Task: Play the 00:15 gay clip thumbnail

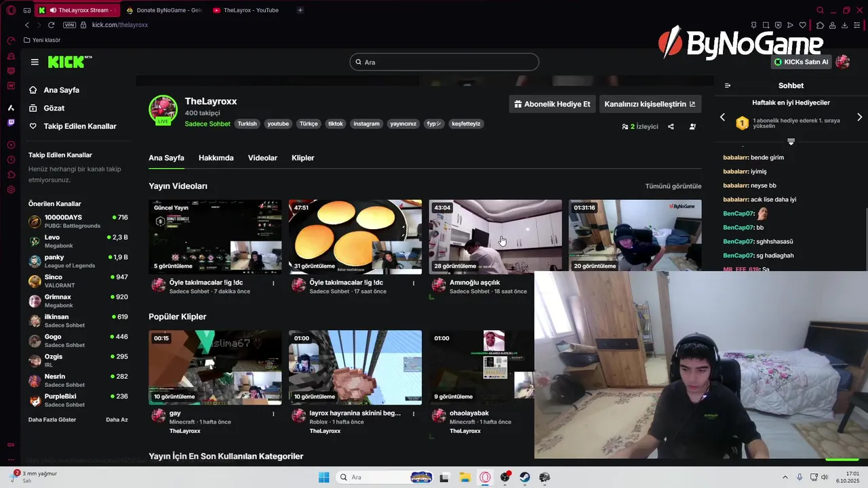Action: tap(215, 367)
